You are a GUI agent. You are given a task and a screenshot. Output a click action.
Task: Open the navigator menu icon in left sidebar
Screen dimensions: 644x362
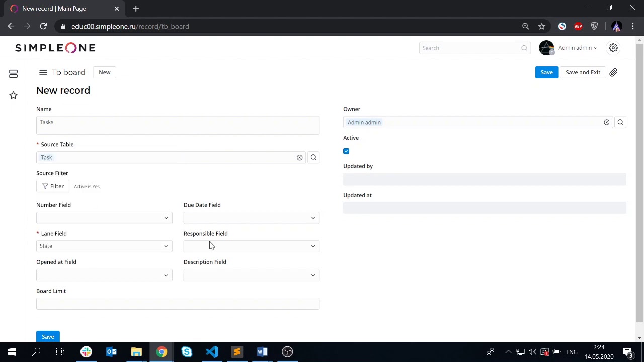point(14,74)
